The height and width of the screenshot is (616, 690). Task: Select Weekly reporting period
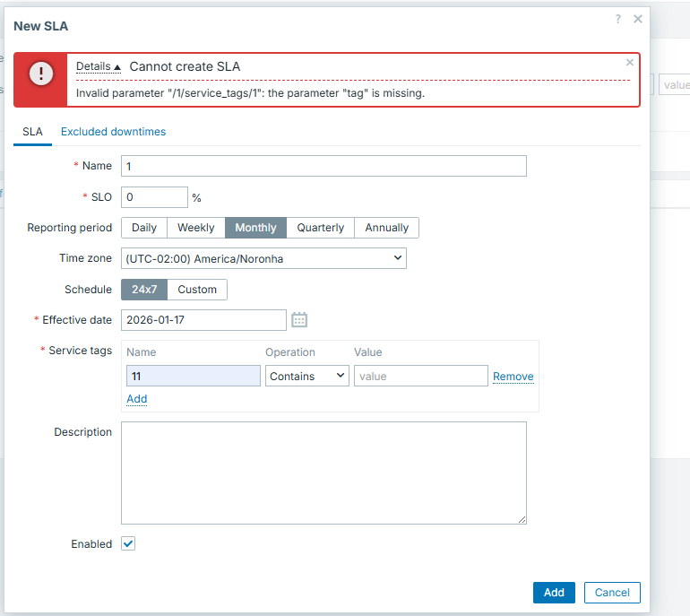pyautogui.click(x=195, y=228)
